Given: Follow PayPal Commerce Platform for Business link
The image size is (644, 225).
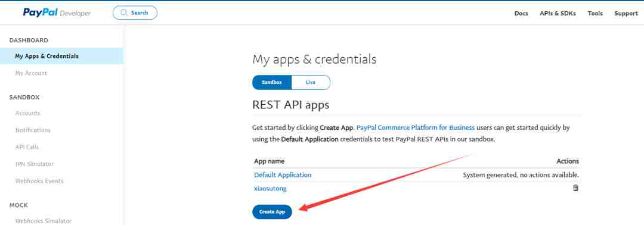Looking at the screenshot, I should 415,127.
